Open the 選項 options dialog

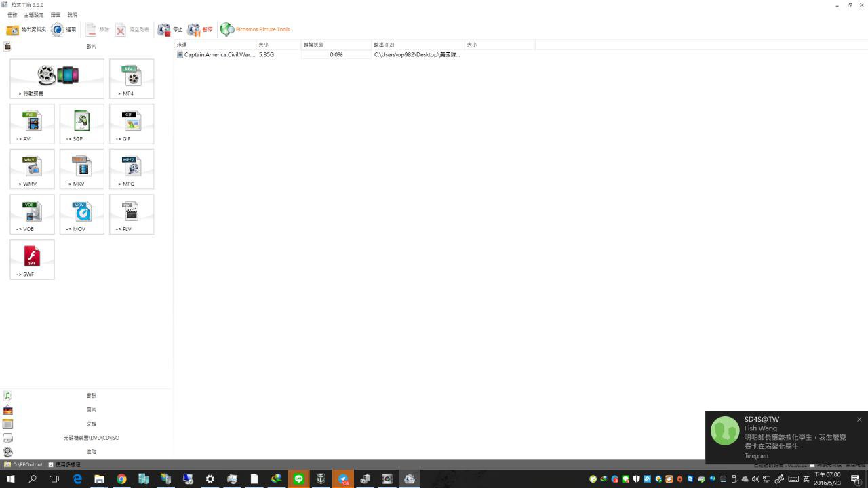[x=64, y=30]
